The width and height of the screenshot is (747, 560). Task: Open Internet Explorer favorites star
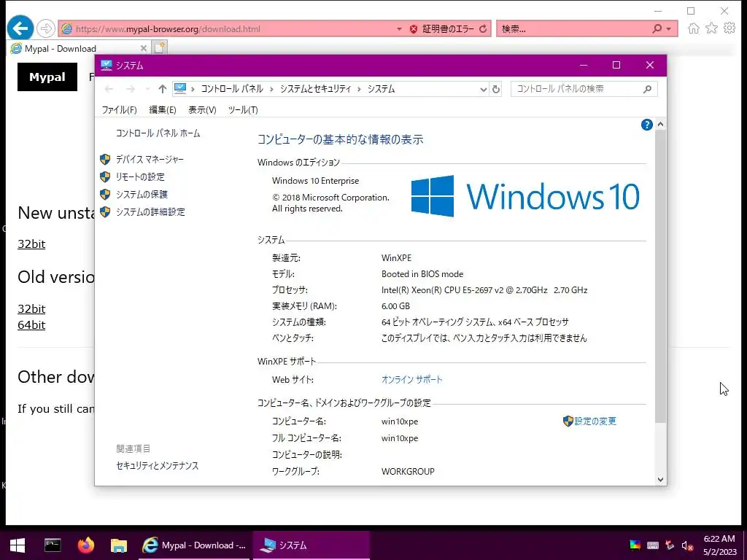(711, 28)
